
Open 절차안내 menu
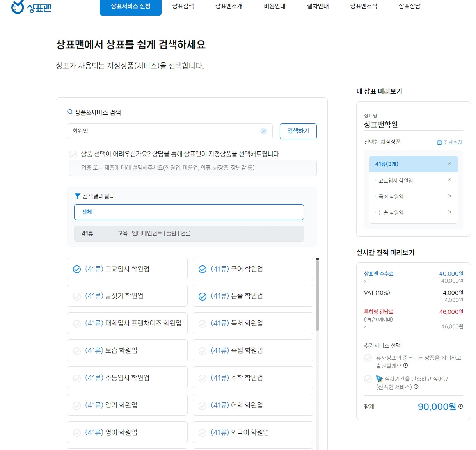tap(318, 6)
